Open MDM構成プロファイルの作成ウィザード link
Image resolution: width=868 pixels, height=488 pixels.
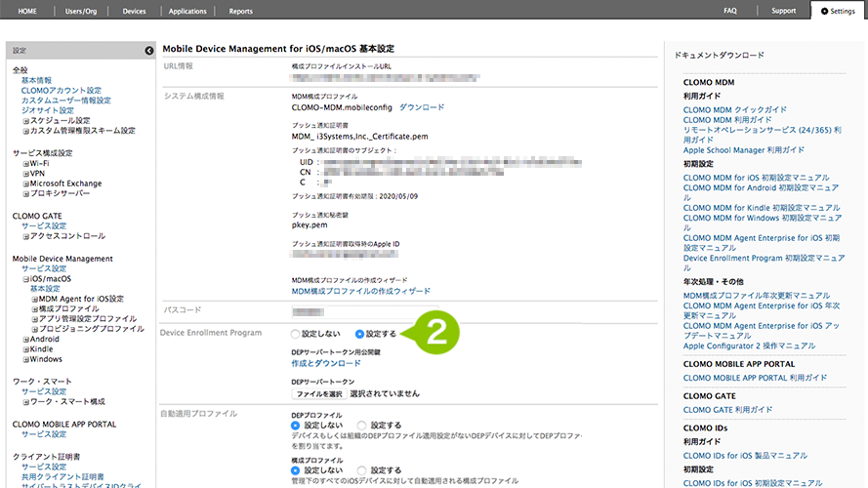coord(361,291)
